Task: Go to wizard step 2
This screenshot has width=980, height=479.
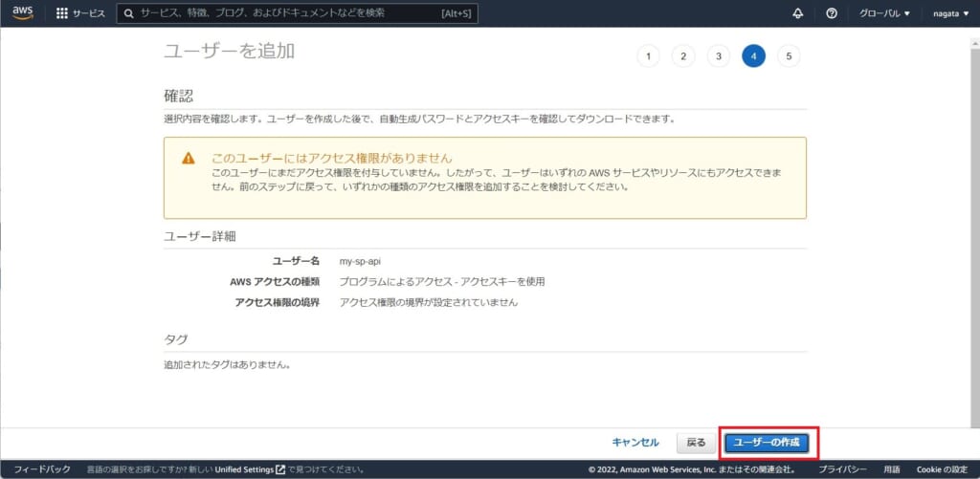Action: tap(683, 56)
